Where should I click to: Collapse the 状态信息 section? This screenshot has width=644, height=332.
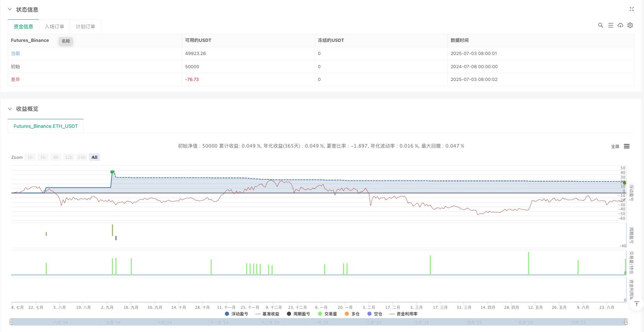pos(10,9)
